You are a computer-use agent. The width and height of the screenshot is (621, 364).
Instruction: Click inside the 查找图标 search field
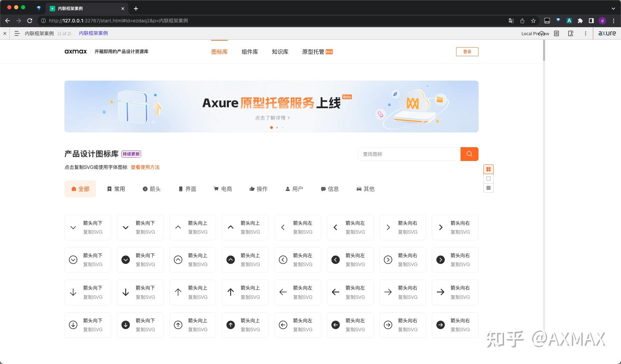pos(409,154)
